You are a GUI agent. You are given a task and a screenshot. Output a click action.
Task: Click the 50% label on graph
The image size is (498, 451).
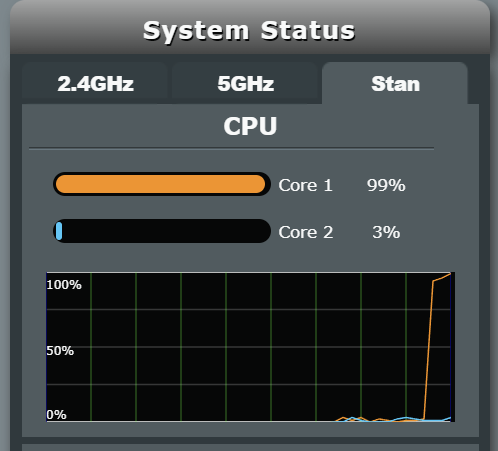[x=60, y=351]
